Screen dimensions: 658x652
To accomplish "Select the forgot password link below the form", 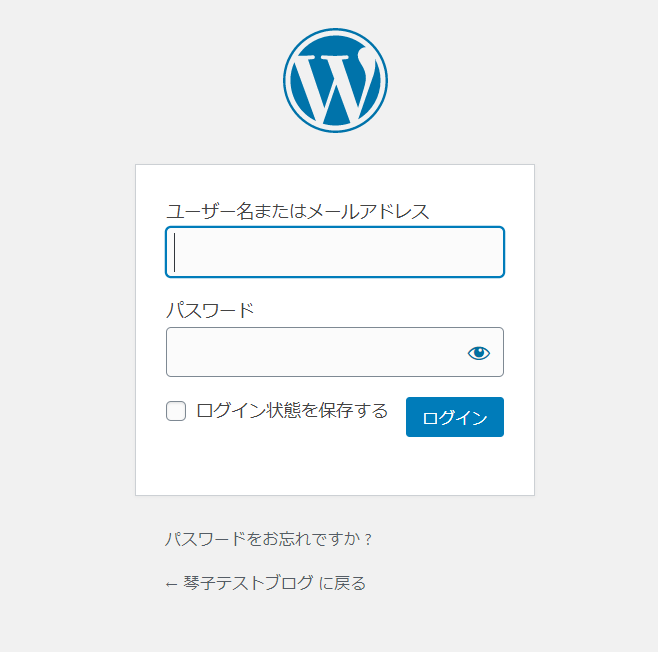I will pos(269,539).
